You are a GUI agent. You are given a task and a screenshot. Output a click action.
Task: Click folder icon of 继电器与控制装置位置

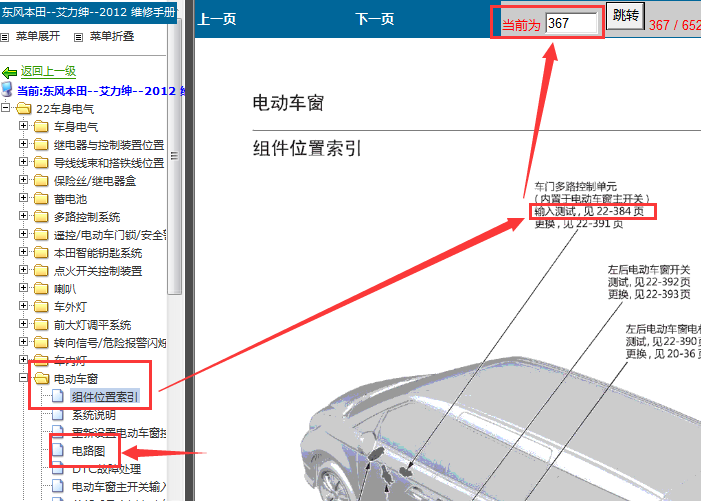(41, 144)
